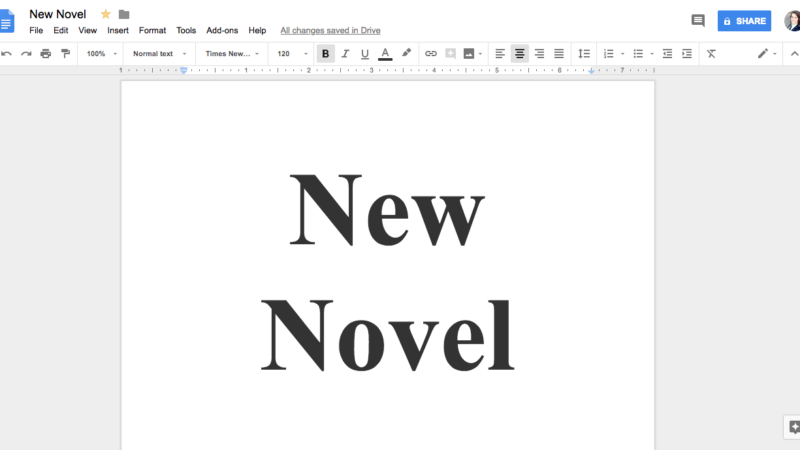800x450 pixels.
Task: Click the insert link icon
Action: pos(431,54)
